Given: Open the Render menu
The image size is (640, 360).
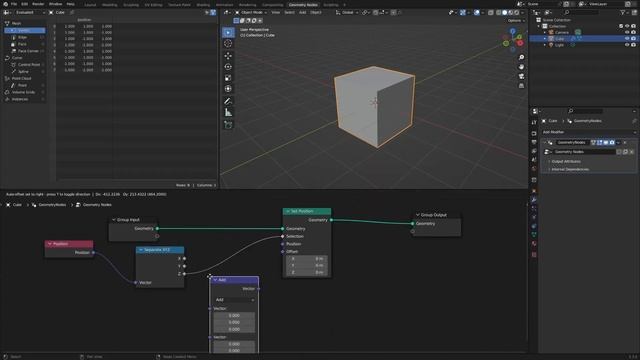Looking at the screenshot, I should coord(38,4).
